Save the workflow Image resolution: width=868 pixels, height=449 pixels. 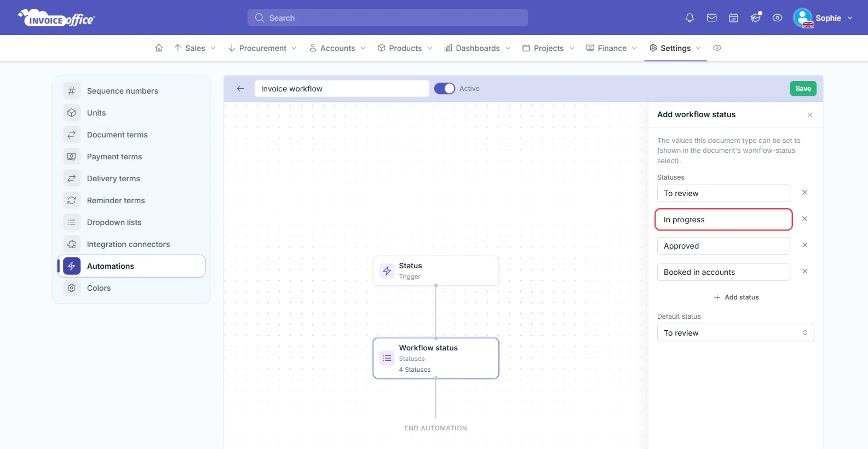[803, 89]
